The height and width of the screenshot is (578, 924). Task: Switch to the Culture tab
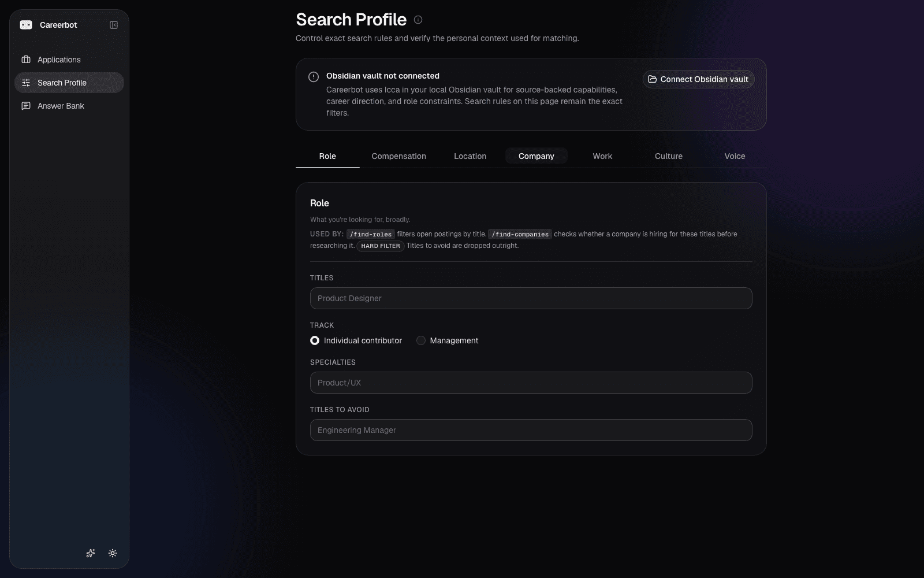click(x=669, y=156)
